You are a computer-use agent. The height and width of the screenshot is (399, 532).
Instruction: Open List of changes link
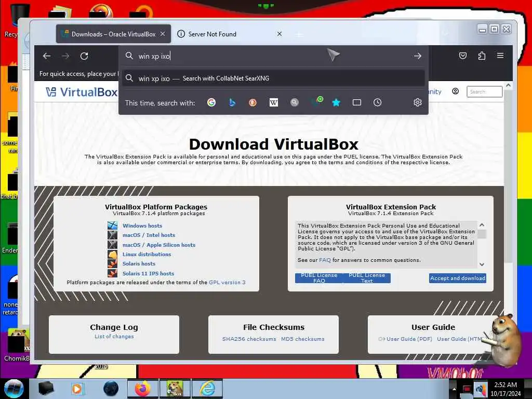click(114, 336)
